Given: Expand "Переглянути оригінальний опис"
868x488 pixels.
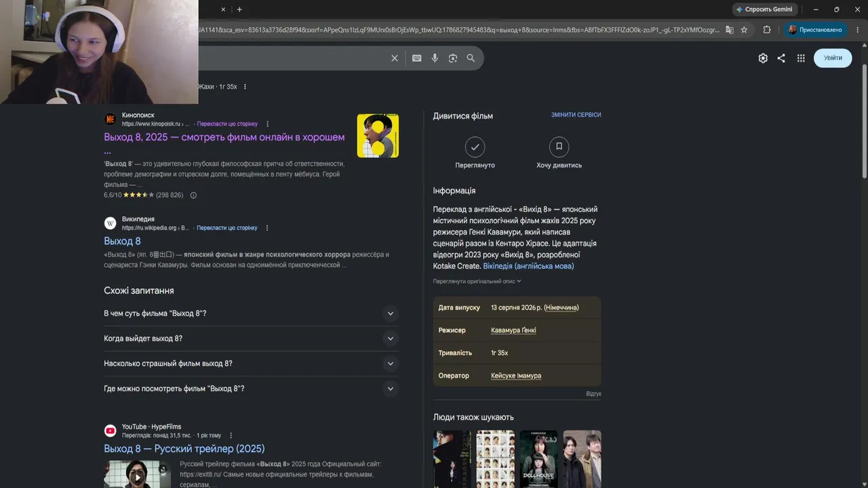Looking at the screenshot, I should tap(477, 281).
